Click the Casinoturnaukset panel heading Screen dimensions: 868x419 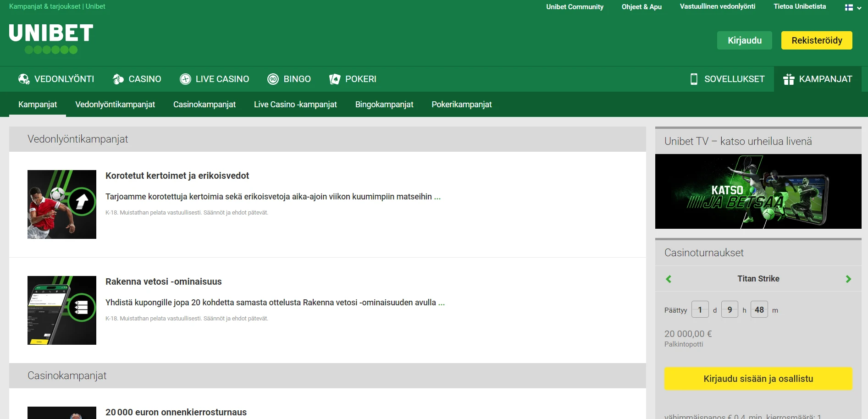coord(704,253)
